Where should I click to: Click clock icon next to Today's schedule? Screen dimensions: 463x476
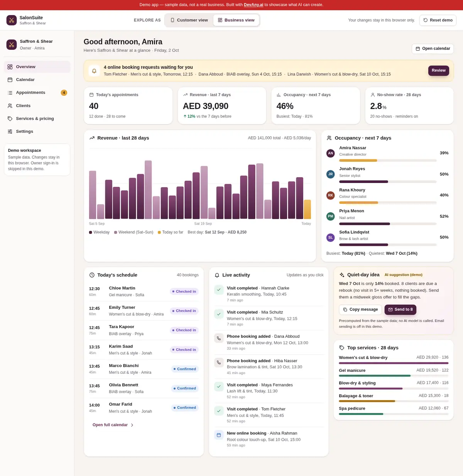point(92,275)
